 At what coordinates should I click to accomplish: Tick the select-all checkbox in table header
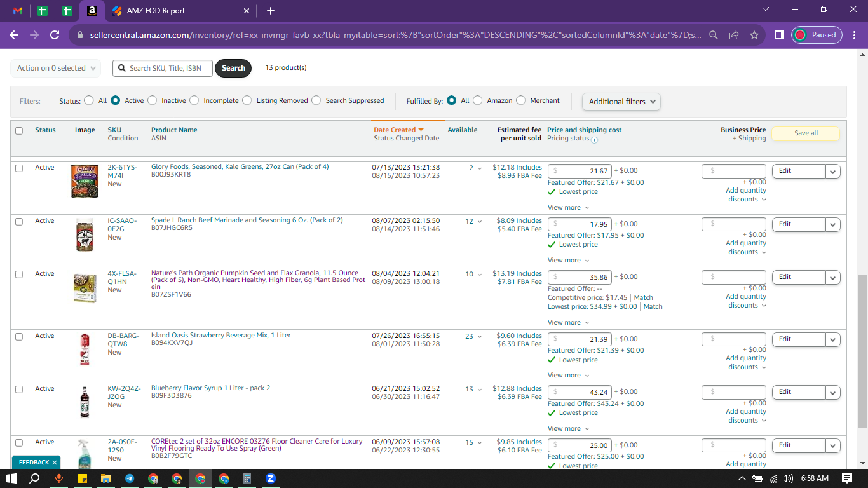(19, 131)
